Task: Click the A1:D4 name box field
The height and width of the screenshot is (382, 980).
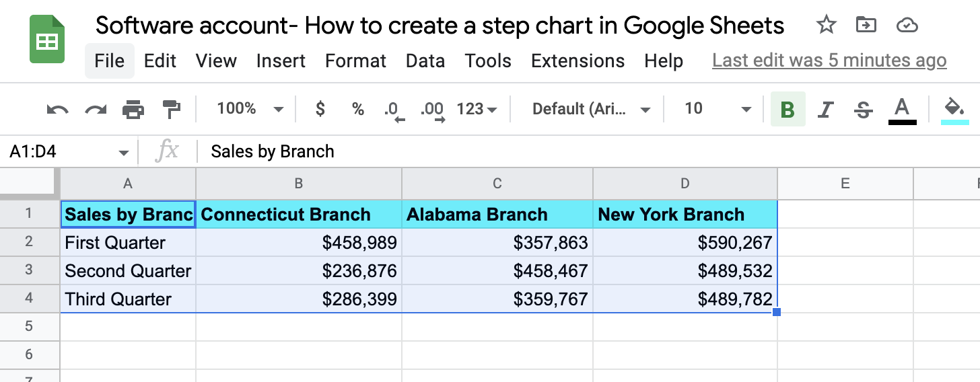Action: pyautogui.click(x=61, y=152)
